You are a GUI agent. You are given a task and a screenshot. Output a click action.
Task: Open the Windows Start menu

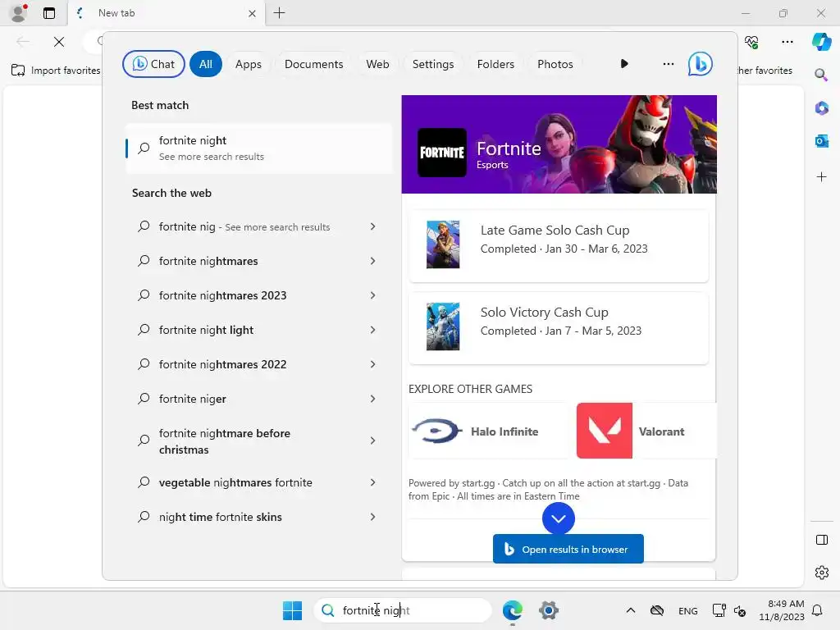pyautogui.click(x=293, y=610)
